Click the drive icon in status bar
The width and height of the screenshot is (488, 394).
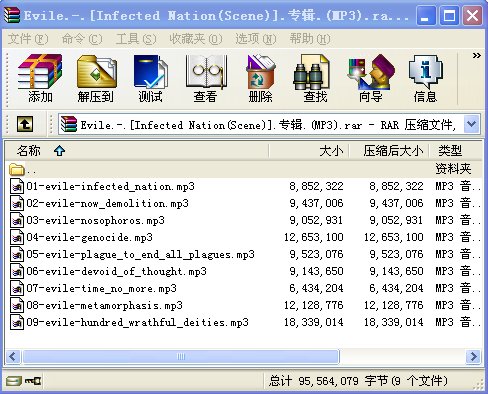click(x=14, y=381)
